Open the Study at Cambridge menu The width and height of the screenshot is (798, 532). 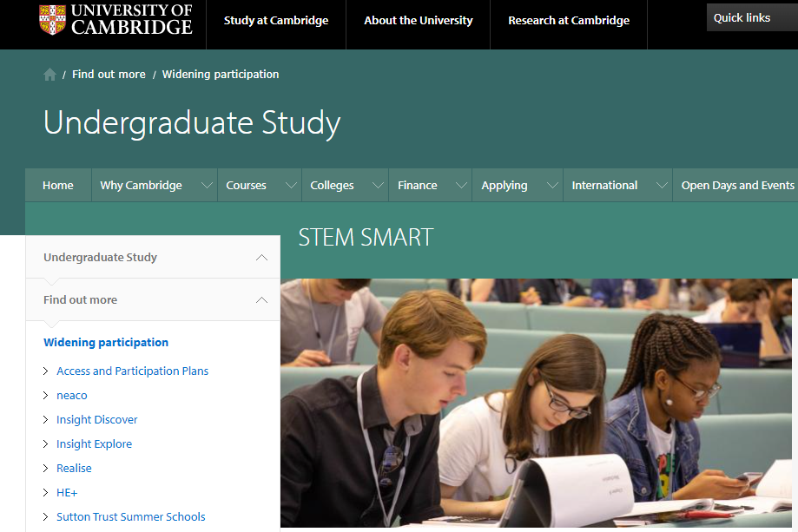(x=276, y=21)
